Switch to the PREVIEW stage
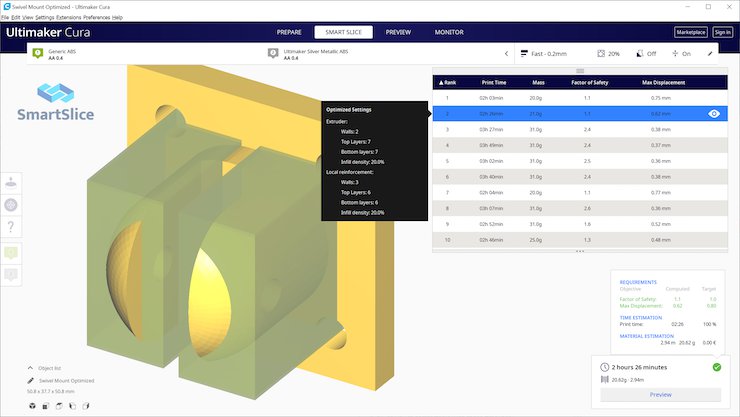The width and height of the screenshot is (740, 417). pyautogui.click(x=398, y=32)
